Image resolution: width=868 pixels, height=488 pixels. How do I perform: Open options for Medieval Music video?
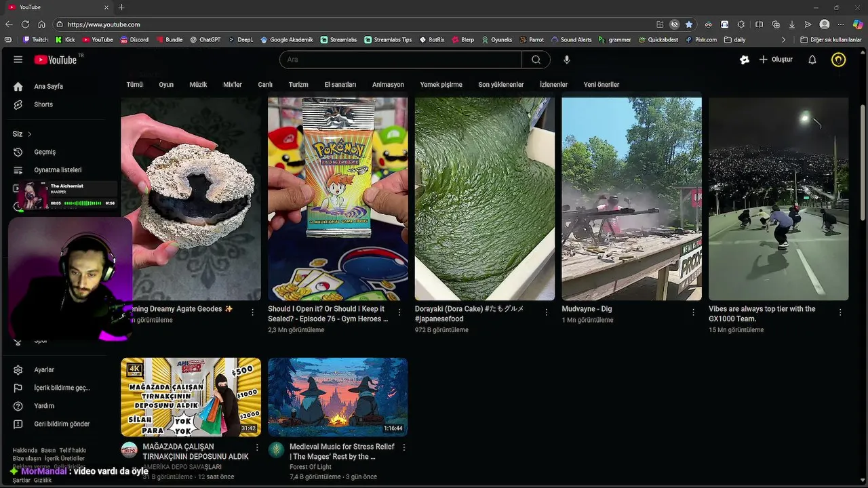pos(404,447)
